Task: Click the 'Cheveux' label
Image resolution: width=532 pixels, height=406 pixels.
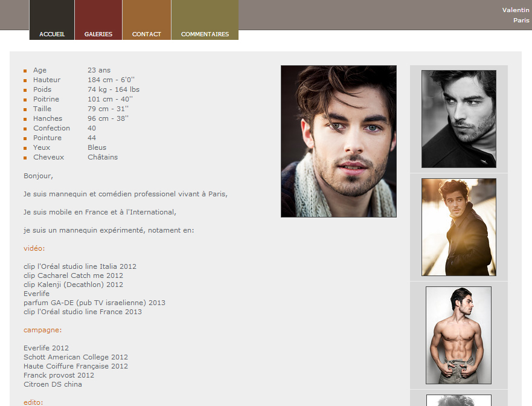Action: point(48,157)
